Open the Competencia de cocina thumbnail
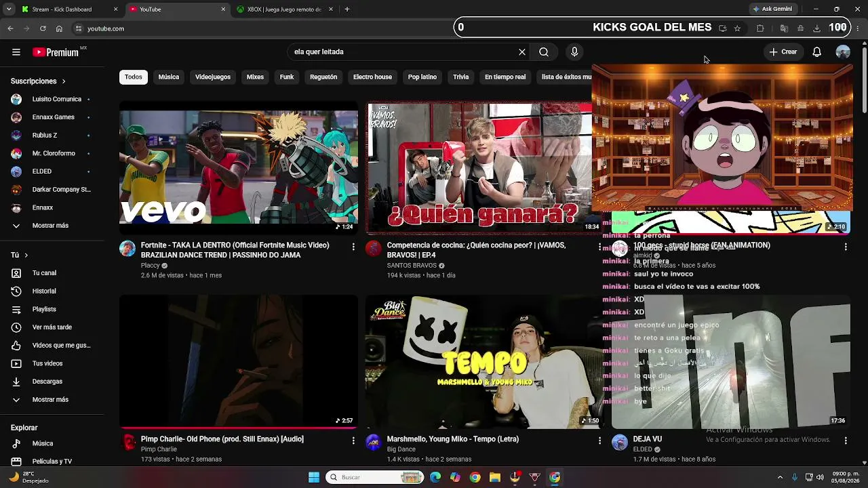The image size is (868, 488). (479, 167)
